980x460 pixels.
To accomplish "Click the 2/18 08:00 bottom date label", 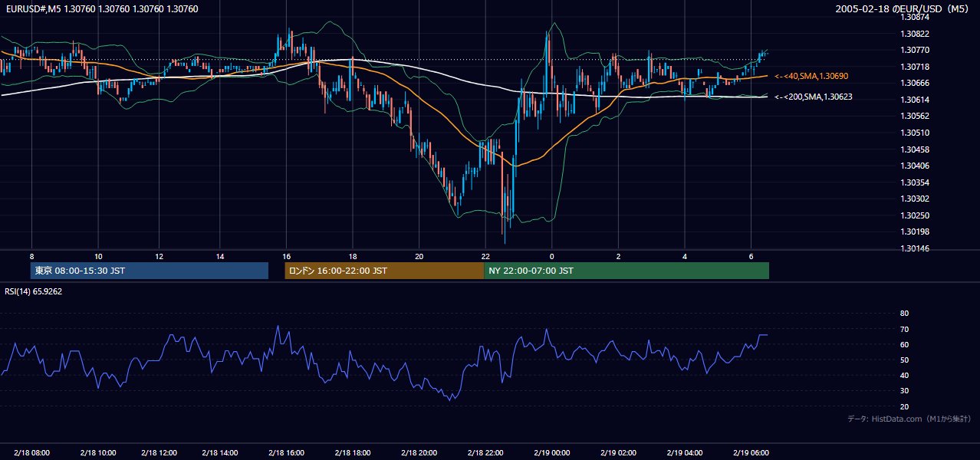I will 31,452.
